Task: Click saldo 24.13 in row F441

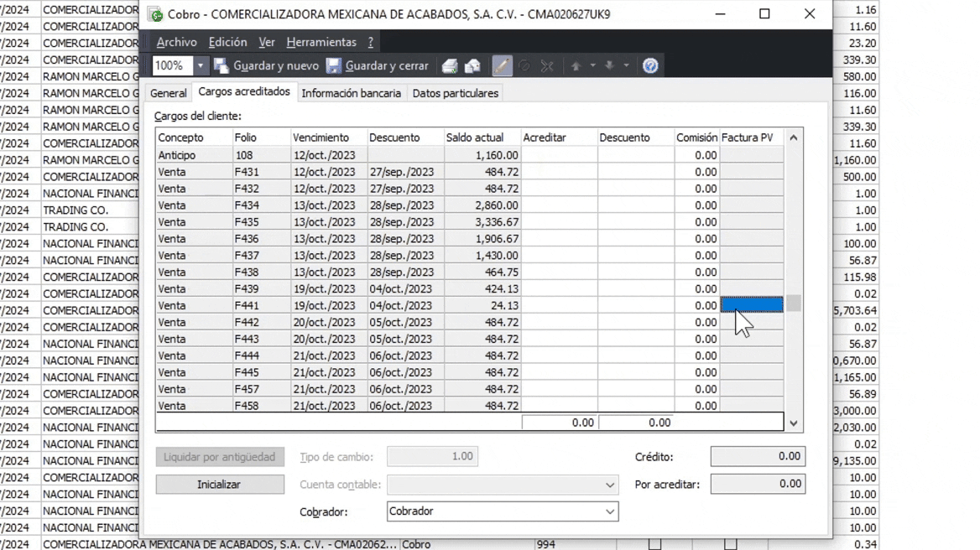Action: pyautogui.click(x=482, y=305)
